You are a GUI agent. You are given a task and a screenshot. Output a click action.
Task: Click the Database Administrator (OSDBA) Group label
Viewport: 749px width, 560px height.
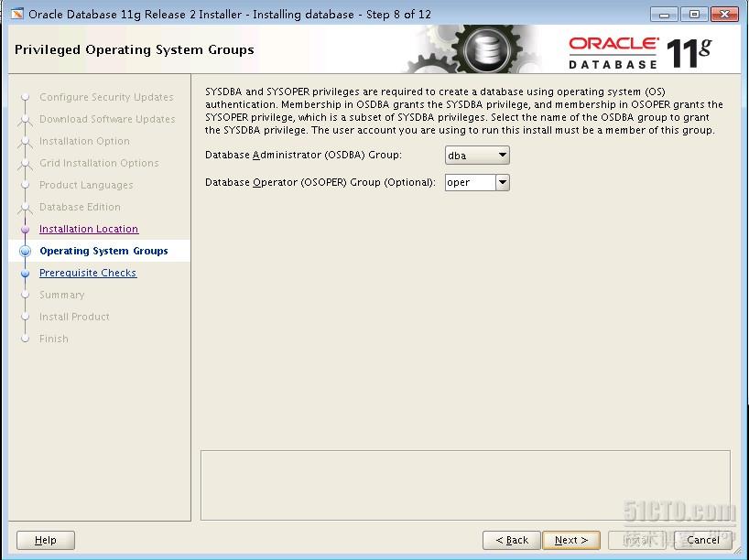(x=303, y=155)
